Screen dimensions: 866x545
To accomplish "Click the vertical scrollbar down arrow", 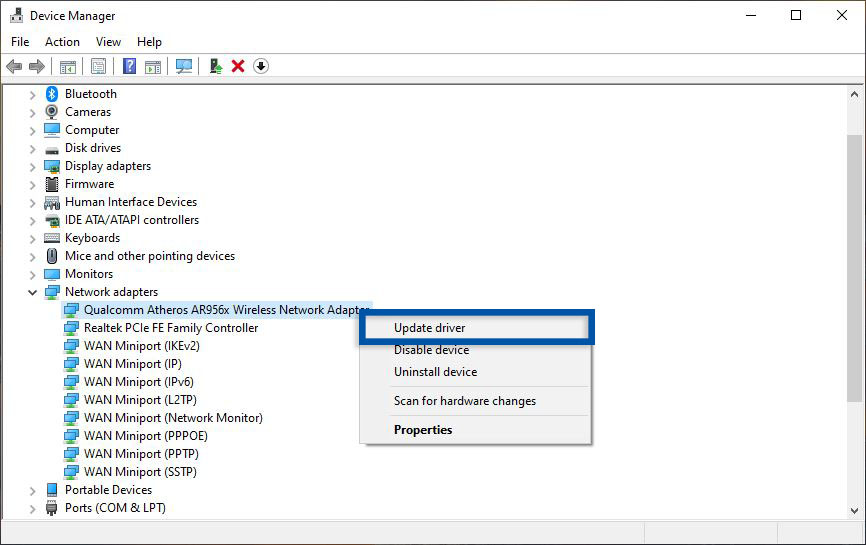I will click(853, 510).
